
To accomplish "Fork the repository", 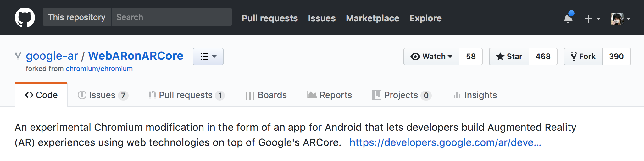I will pos(583,57).
